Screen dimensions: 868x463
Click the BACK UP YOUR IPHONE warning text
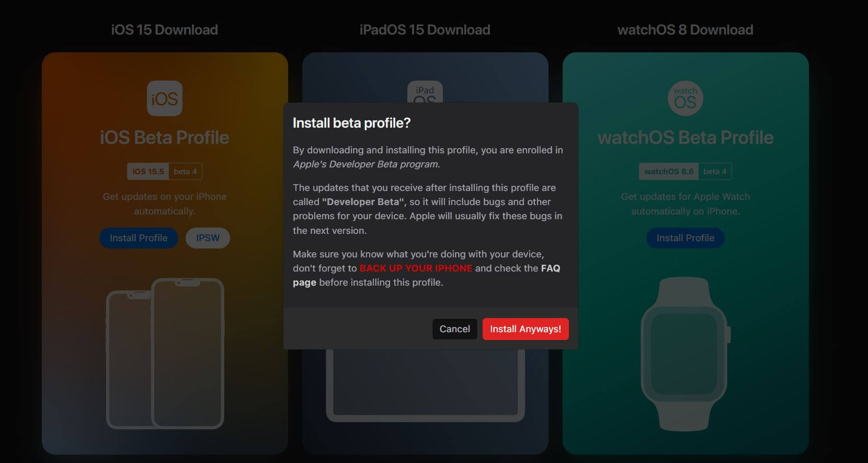click(416, 268)
